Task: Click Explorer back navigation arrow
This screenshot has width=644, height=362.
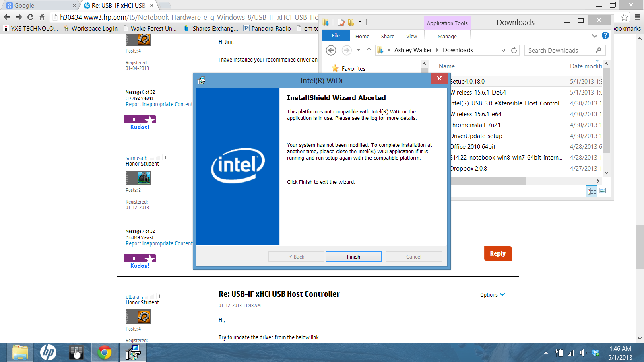Action: pos(331,50)
